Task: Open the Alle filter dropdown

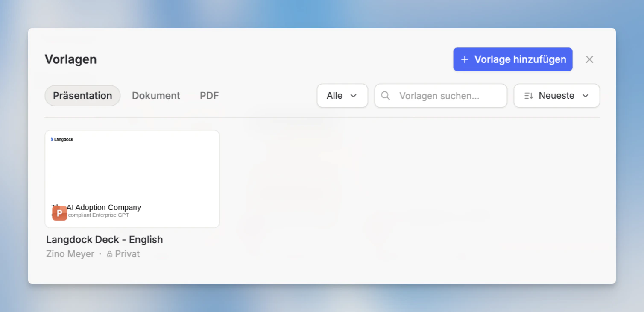Action: point(342,96)
